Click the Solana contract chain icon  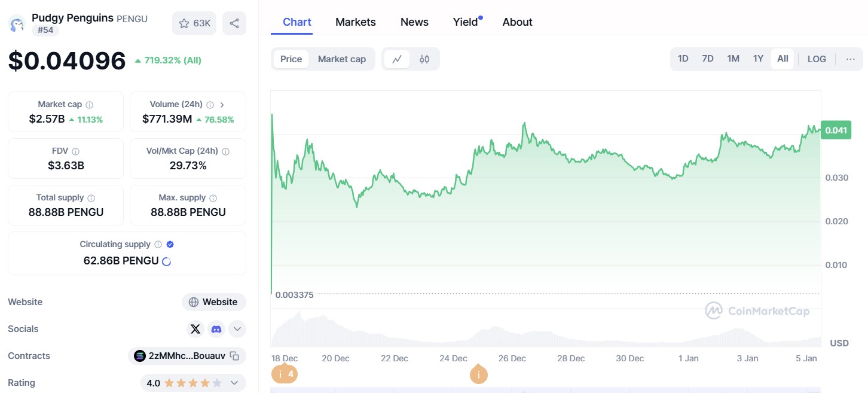point(140,356)
